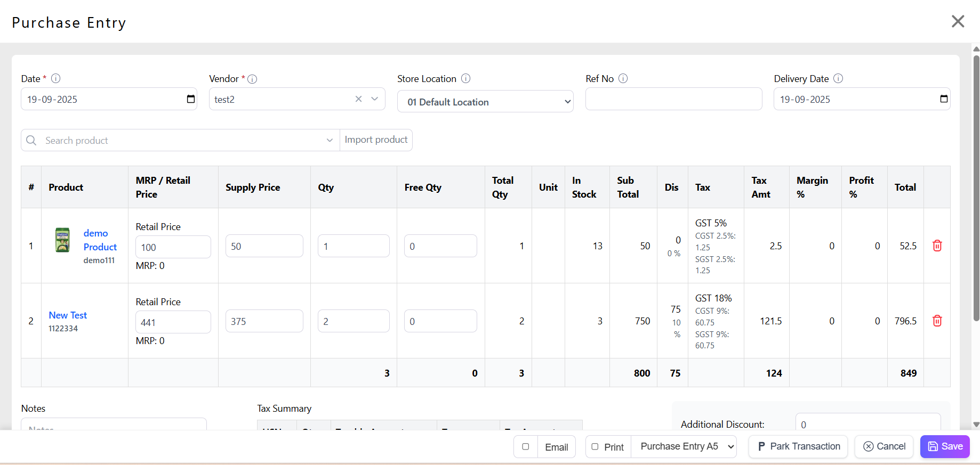Enable the Print checkbox
Screen dimensions: 980x465
click(x=595, y=447)
